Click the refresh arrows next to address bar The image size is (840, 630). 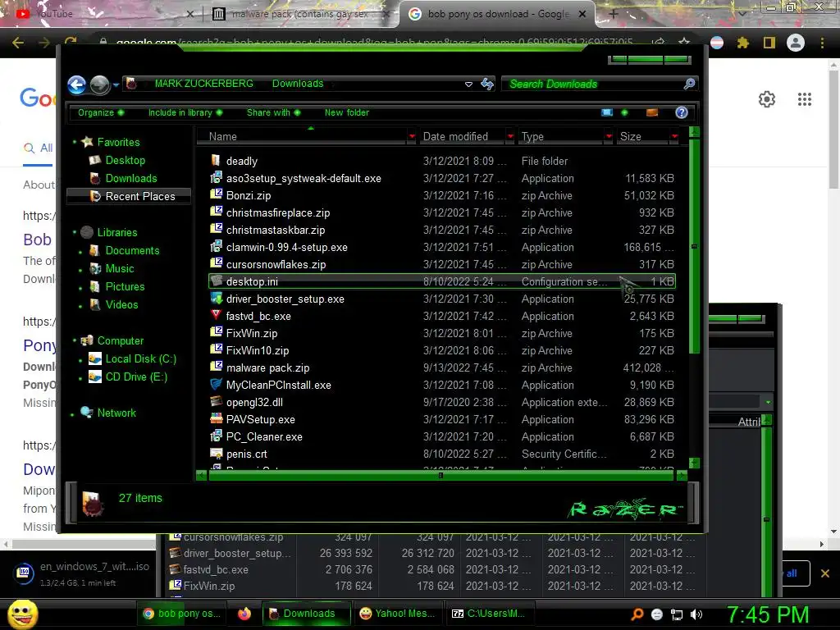click(x=487, y=84)
